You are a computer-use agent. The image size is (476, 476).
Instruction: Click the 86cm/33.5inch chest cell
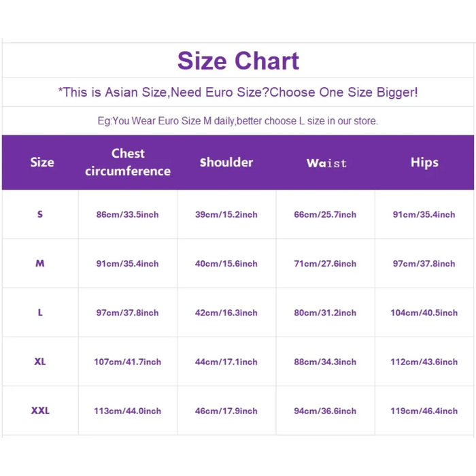coord(127,215)
